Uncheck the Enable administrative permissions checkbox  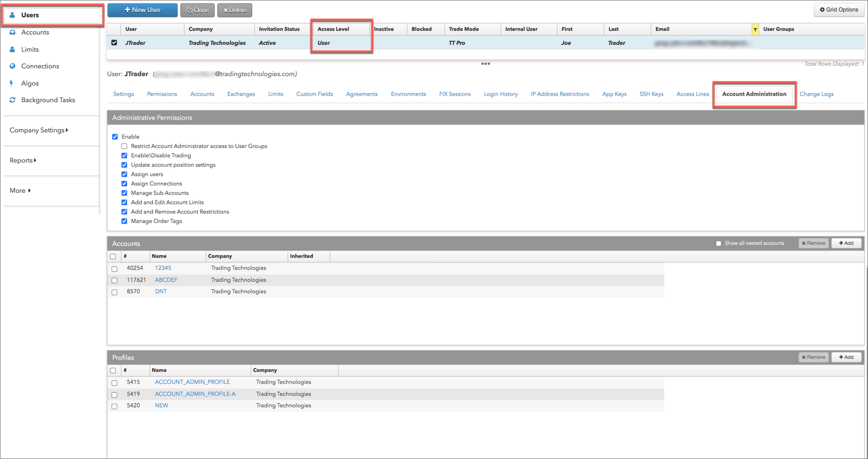coord(115,137)
